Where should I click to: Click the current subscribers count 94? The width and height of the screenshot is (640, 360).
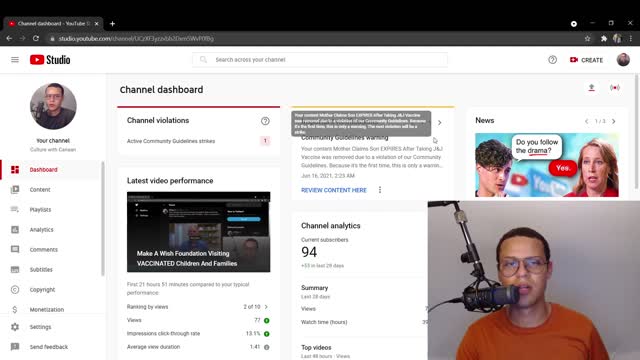(309, 252)
